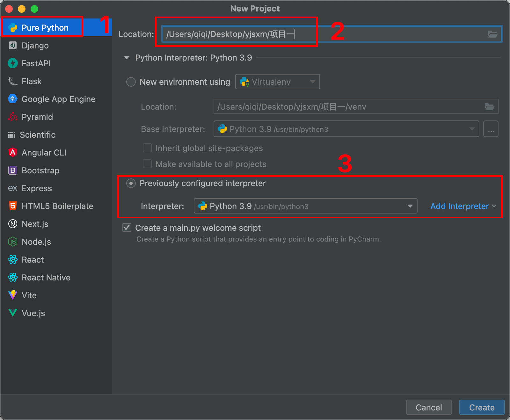This screenshot has height=420, width=510.
Task: Expand the Add Interpreter chevron
Action: 494,206
